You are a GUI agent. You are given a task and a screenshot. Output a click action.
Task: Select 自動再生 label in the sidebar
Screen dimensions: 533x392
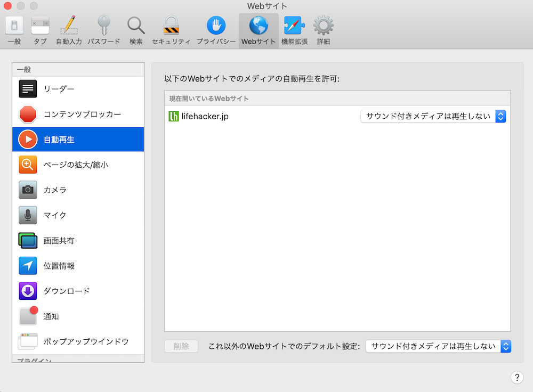[59, 140]
